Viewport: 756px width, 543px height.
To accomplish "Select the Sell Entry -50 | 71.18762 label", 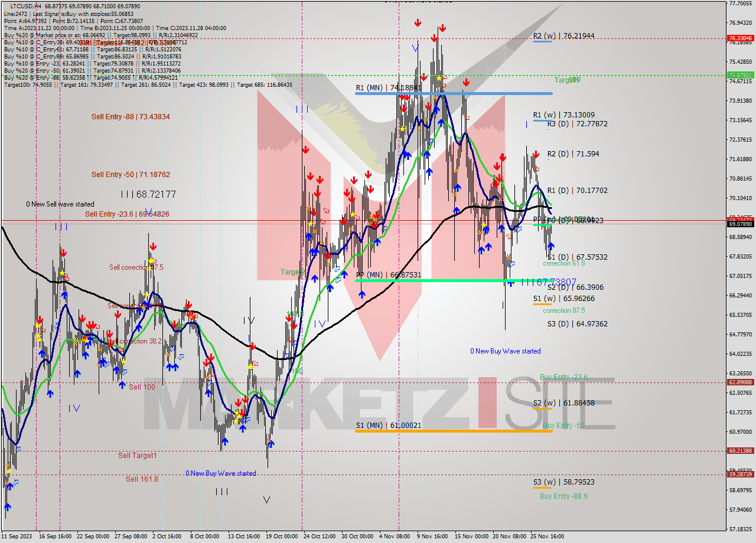I will pos(131,174).
